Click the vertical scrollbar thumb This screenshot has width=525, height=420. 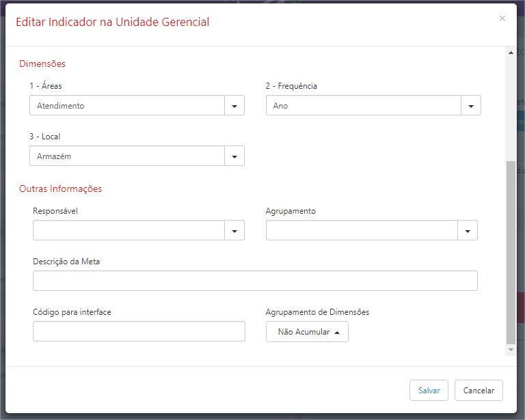click(x=511, y=253)
